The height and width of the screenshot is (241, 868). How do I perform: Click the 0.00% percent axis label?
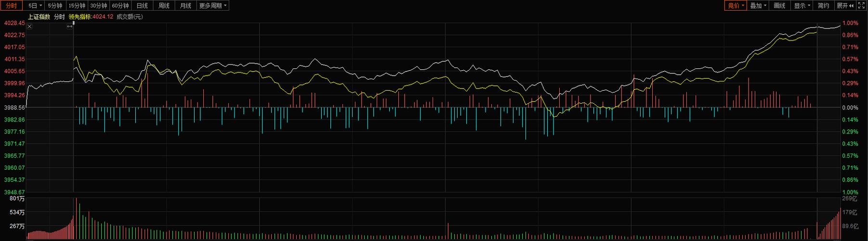850,108
